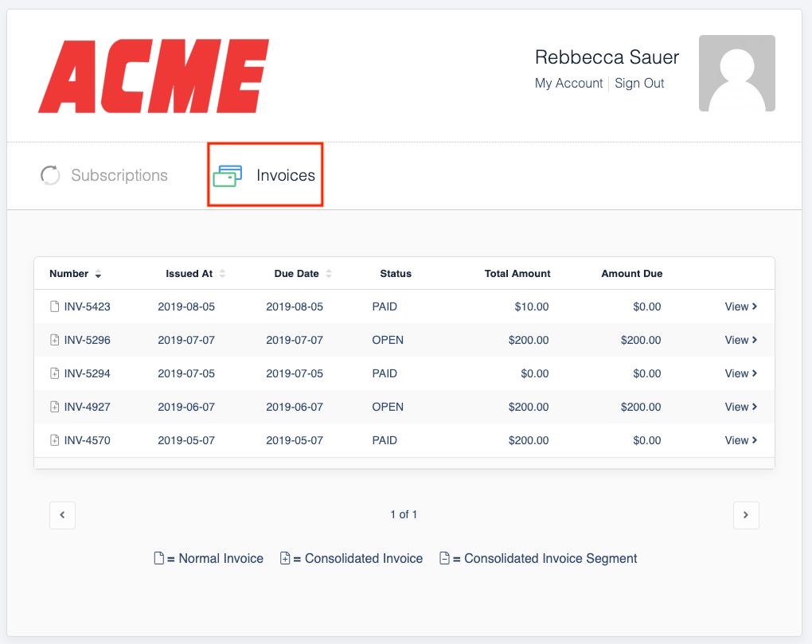Click the Normal Invoice legend icon
Viewport: 812px width, 644px height.
click(158, 557)
